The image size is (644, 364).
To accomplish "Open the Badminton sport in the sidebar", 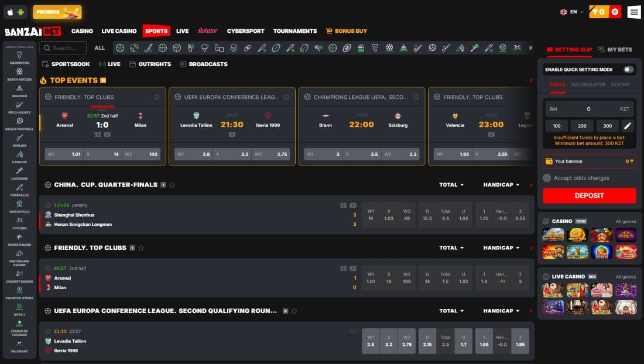I will 19,57.
